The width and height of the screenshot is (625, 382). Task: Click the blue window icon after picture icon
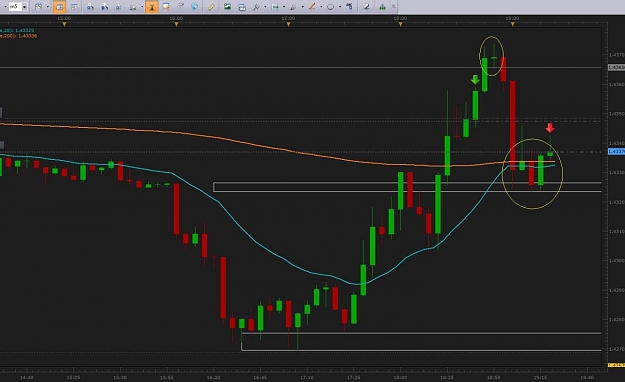pyautogui.click(x=242, y=7)
